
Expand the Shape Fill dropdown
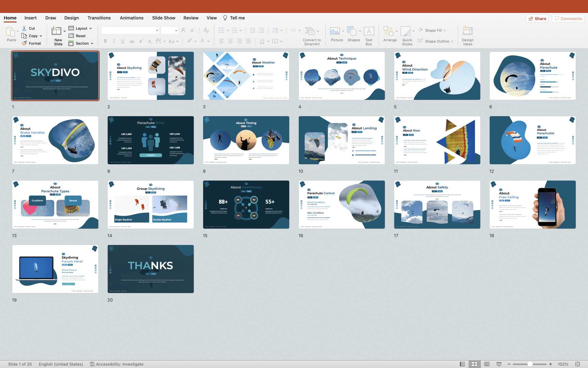click(444, 31)
